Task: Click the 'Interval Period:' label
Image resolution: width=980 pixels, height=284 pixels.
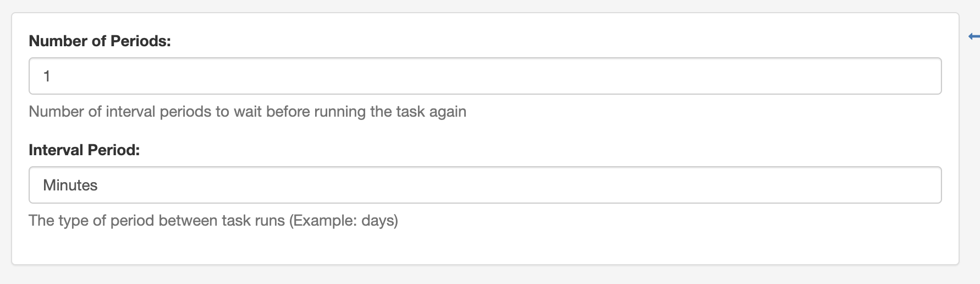Action: coord(84,150)
